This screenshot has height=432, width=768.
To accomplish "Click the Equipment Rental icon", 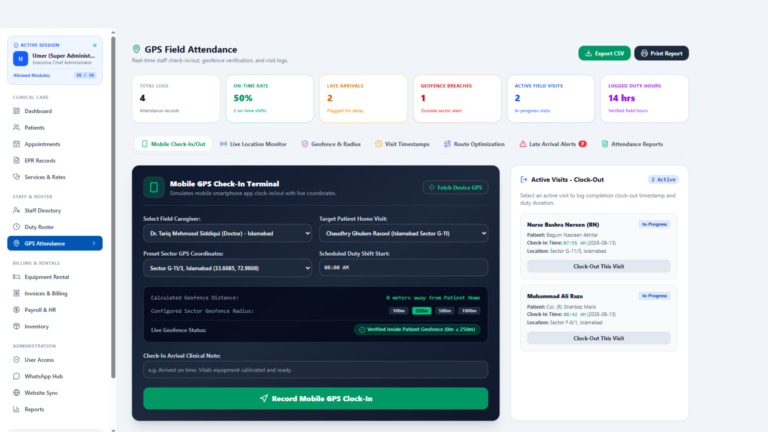I will 17,277.
